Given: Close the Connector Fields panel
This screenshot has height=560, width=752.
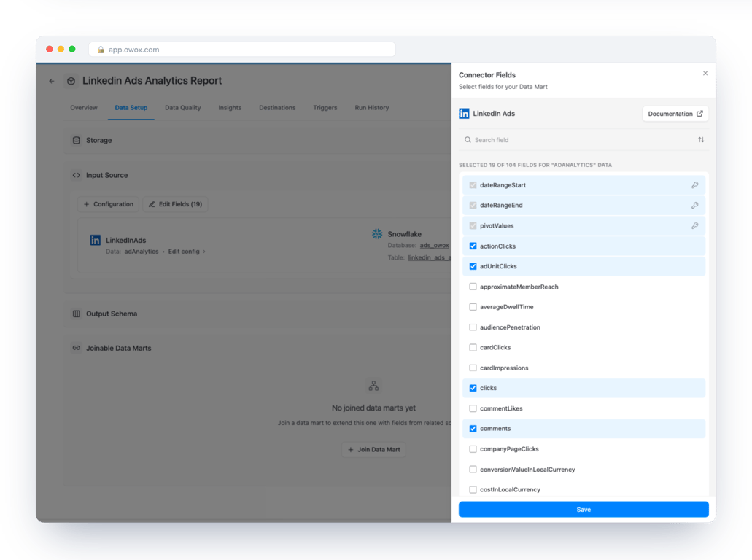Looking at the screenshot, I should tap(705, 74).
